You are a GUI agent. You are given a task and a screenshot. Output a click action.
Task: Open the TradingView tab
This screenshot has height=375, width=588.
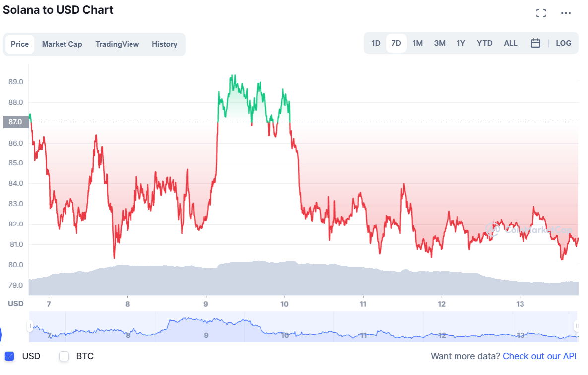tap(117, 44)
